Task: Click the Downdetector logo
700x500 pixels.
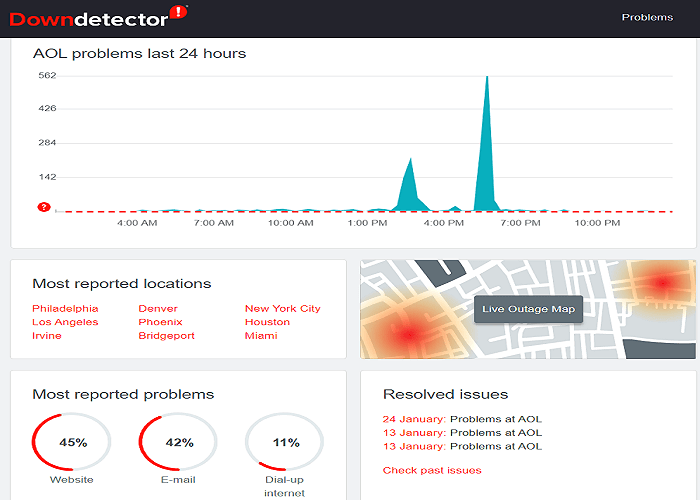Action: coord(98,17)
